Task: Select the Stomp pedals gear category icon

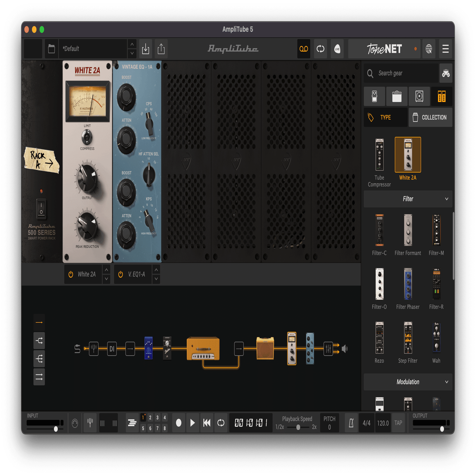Action: (x=374, y=96)
